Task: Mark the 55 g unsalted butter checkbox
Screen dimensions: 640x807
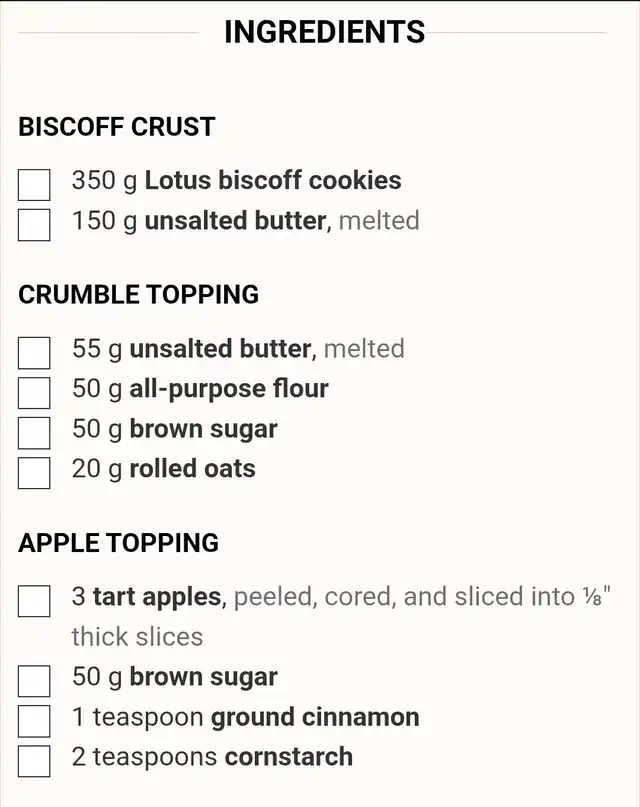Action: [34, 353]
